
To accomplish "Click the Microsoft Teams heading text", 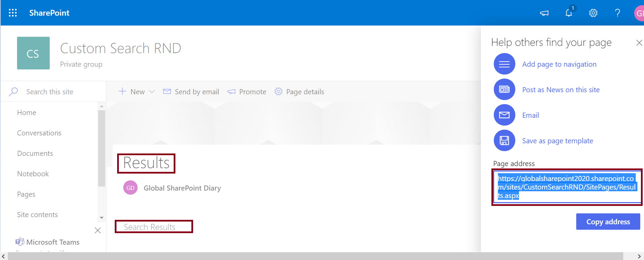I will pos(53,242).
